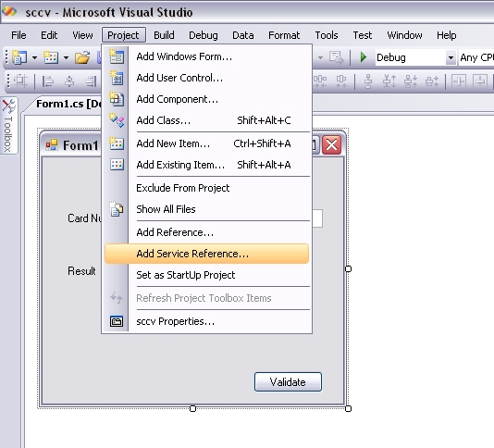Open the Build menu
The image size is (494, 448).
point(164,35)
